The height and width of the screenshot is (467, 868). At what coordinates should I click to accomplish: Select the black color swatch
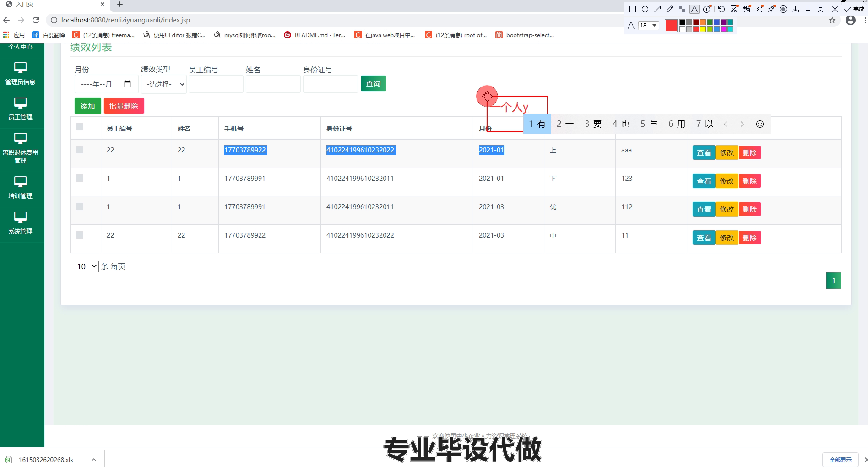(x=682, y=22)
